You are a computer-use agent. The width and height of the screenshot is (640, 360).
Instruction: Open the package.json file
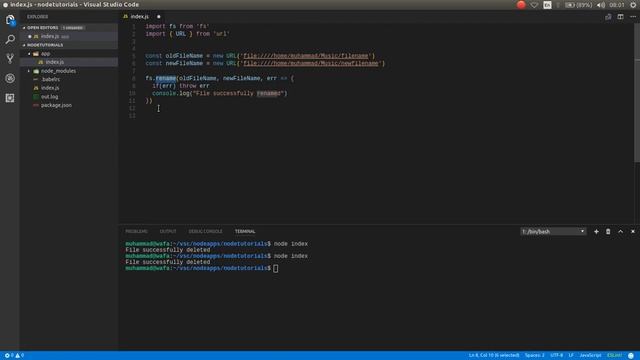(56, 105)
